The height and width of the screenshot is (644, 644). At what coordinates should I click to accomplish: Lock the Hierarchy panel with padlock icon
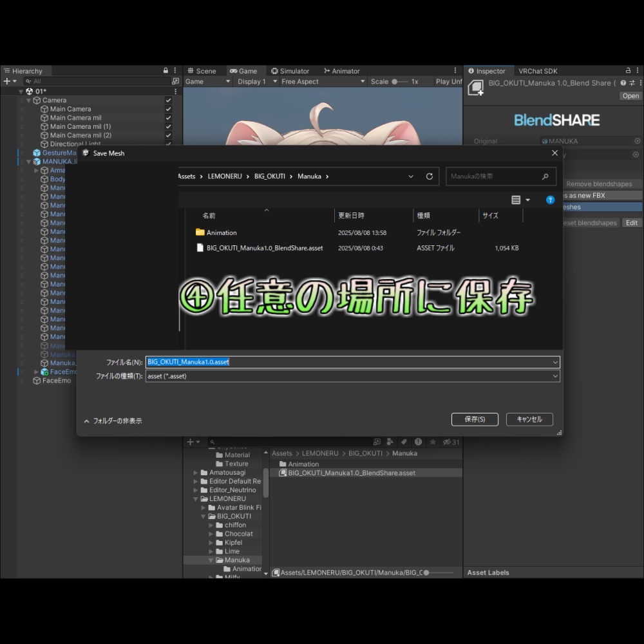[x=166, y=71]
